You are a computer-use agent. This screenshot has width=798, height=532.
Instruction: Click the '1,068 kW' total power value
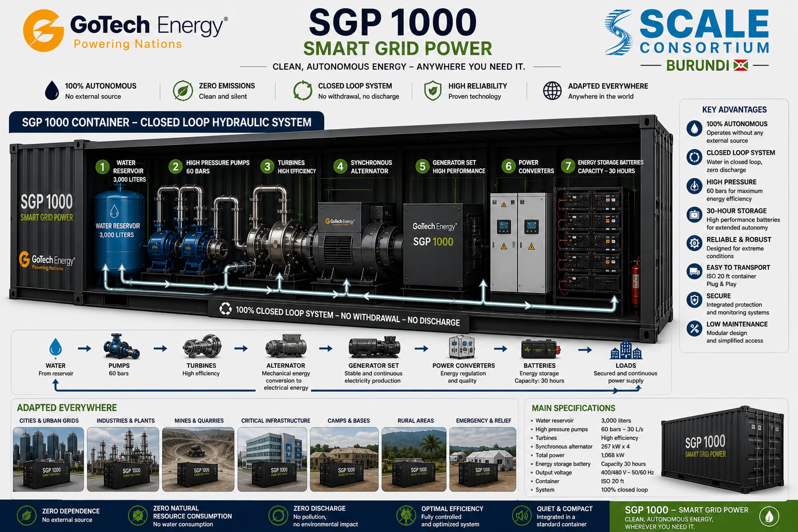click(613, 455)
